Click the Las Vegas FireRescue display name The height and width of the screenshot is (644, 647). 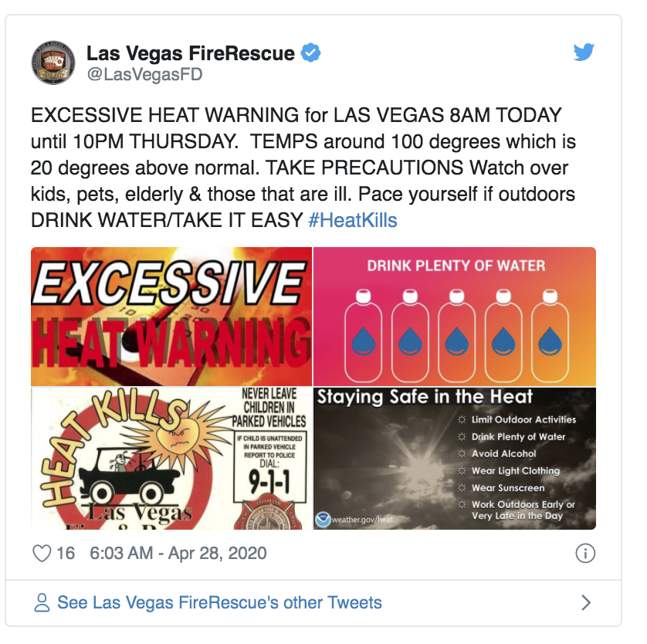pos(191,53)
